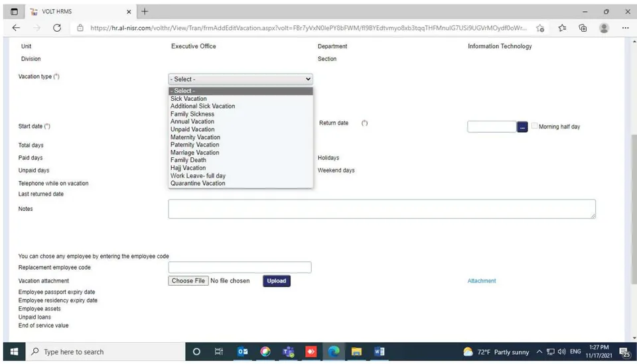Image resolution: width=637 pixels, height=364 pixels.
Task: Click the Windows search box
Action: pos(106,351)
